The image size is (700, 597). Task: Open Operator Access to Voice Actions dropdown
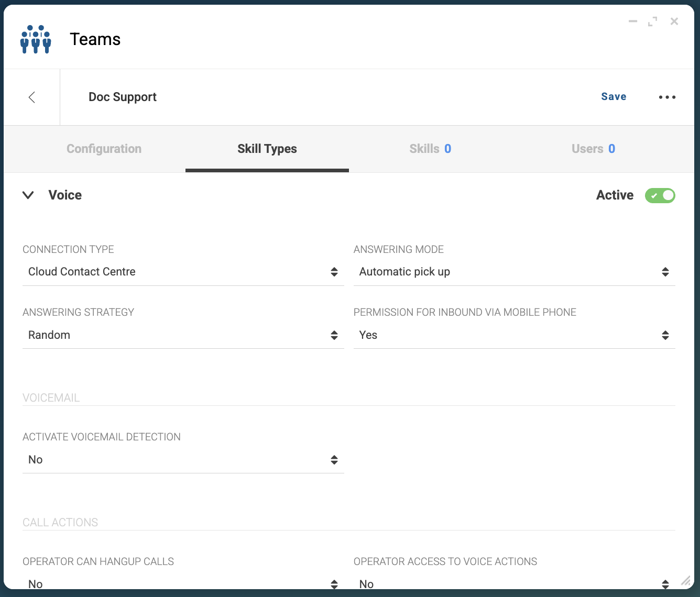[x=514, y=582]
